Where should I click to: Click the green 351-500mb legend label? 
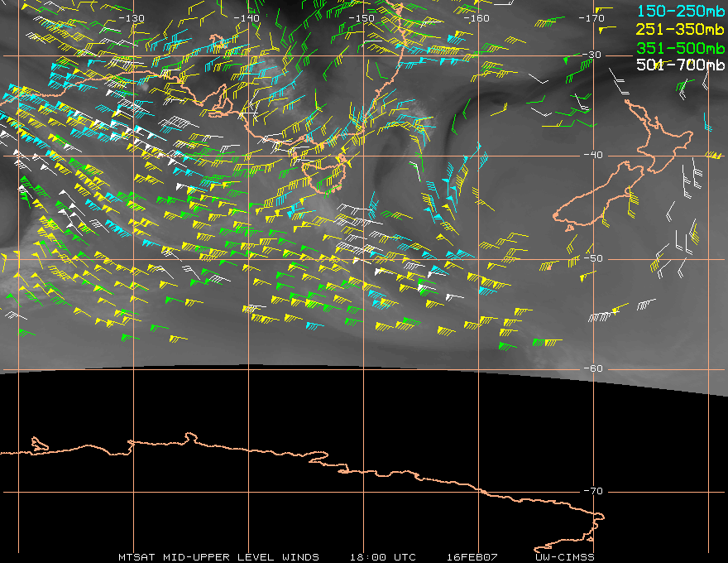(680, 48)
